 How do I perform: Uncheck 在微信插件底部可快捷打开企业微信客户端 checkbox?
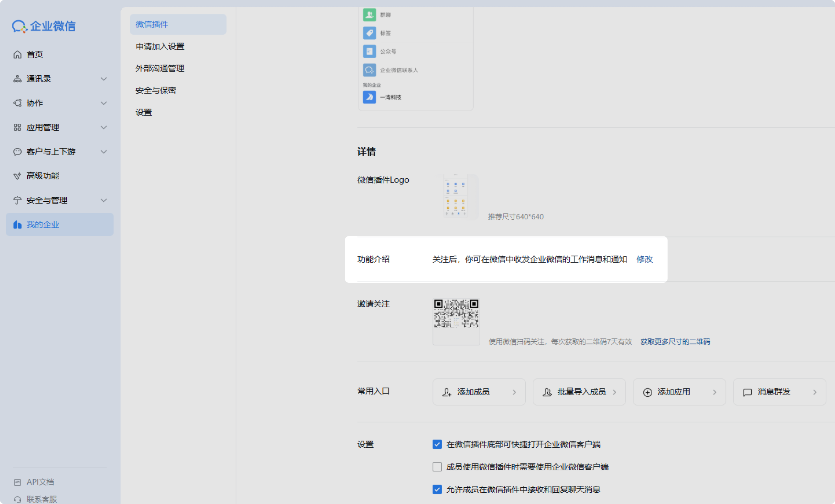click(437, 444)
